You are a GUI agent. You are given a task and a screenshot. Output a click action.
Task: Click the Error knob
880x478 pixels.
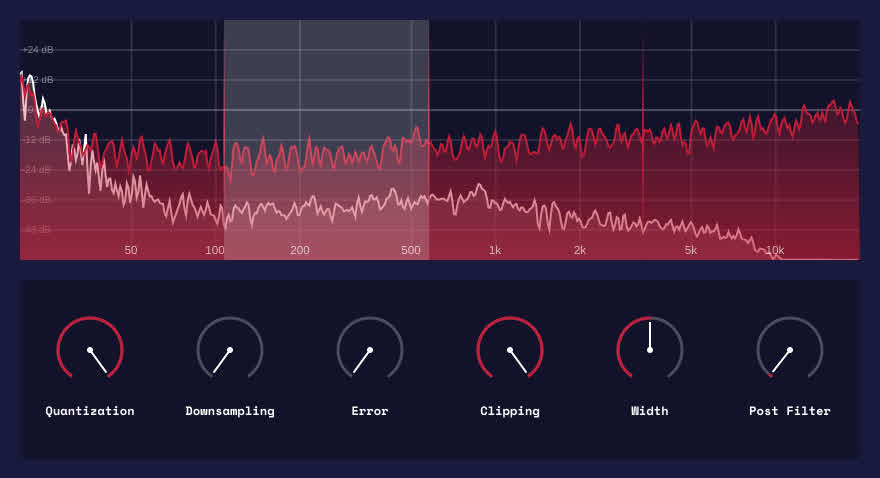tap(370, 349)
